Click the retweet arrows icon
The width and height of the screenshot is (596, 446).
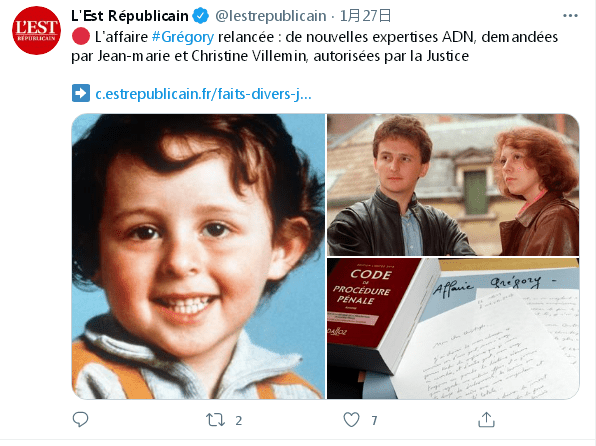pos(215,420)
